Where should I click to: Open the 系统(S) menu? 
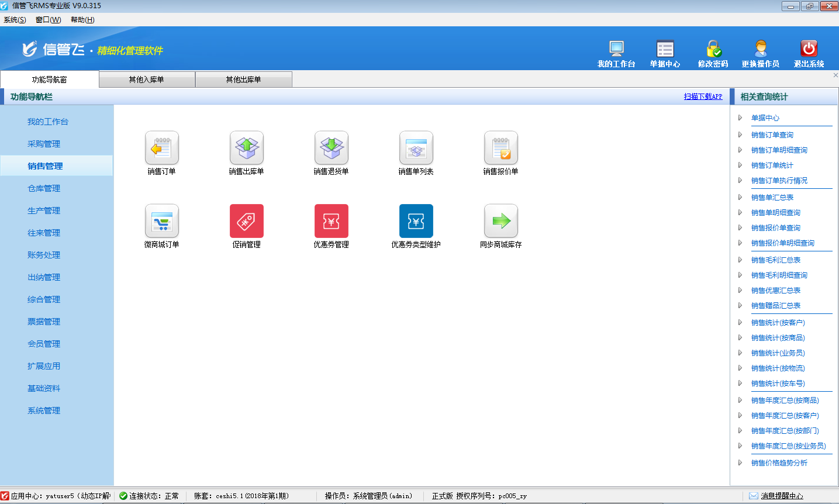[x=15, y=20]
